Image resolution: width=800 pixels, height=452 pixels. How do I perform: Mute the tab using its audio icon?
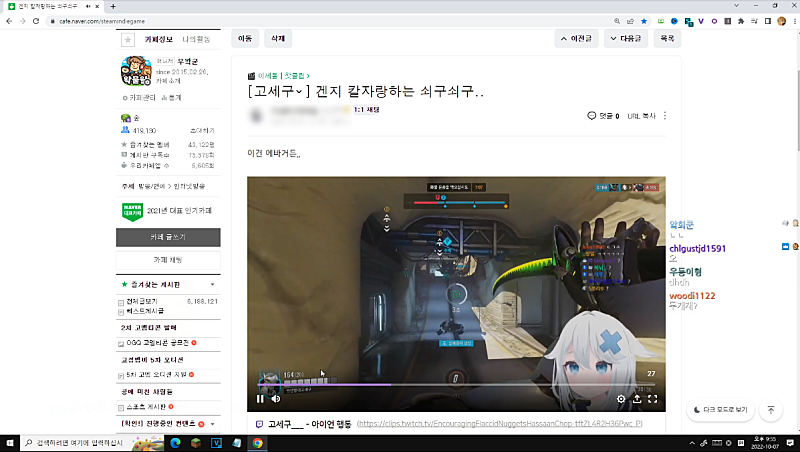[x=88, y=6]
